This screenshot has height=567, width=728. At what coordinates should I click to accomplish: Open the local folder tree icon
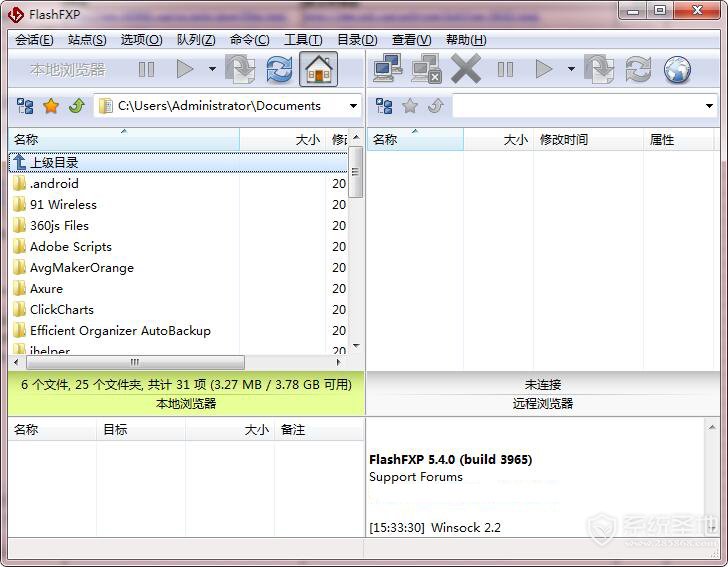pos(25,106)
